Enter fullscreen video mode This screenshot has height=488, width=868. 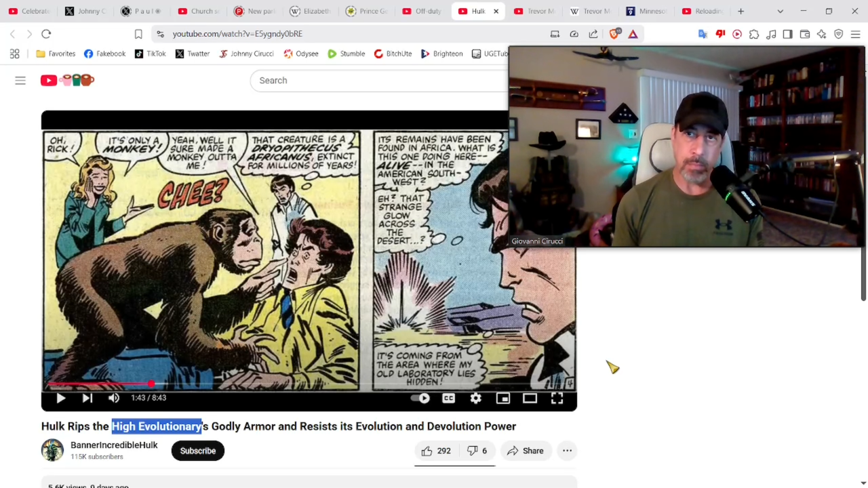[557, 399]
